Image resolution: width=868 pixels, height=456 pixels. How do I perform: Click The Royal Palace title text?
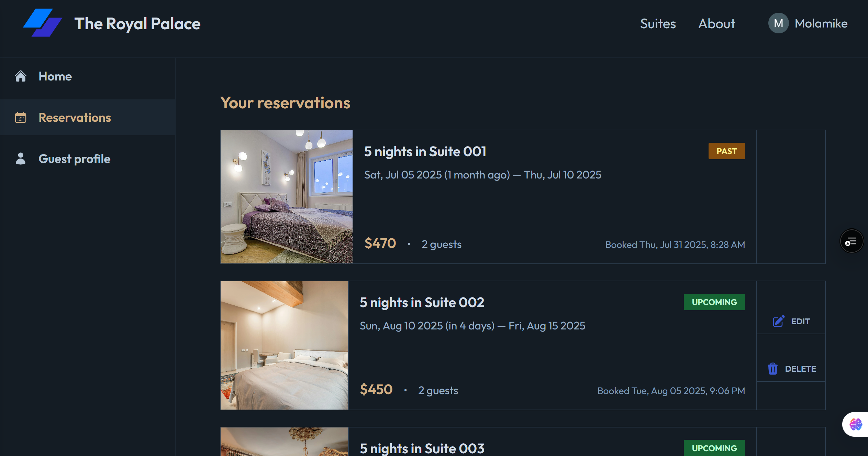tap(137, 23)
